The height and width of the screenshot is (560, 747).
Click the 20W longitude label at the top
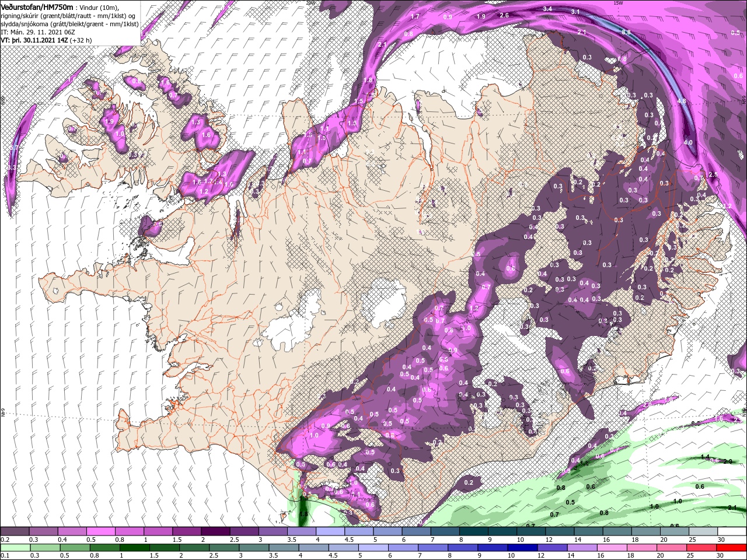tap(310, 3)
